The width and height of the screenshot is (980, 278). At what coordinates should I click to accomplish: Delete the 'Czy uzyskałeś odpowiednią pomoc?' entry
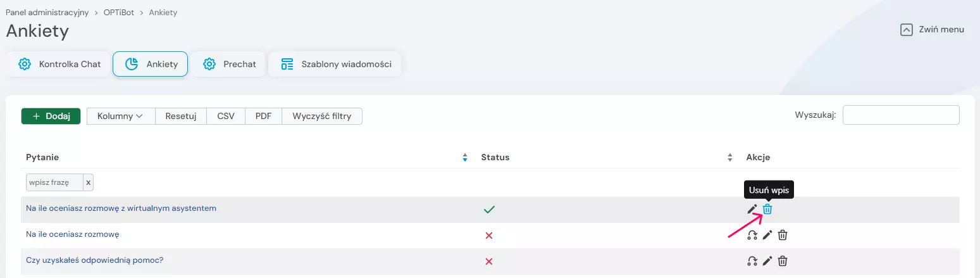(x=783, y=261)
